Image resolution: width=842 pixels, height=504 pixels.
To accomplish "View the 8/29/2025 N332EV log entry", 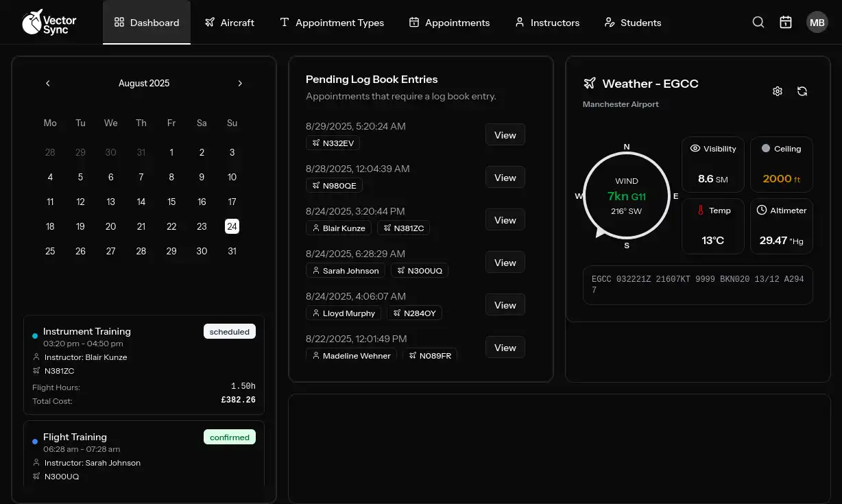I will click(x=505, y=135).
